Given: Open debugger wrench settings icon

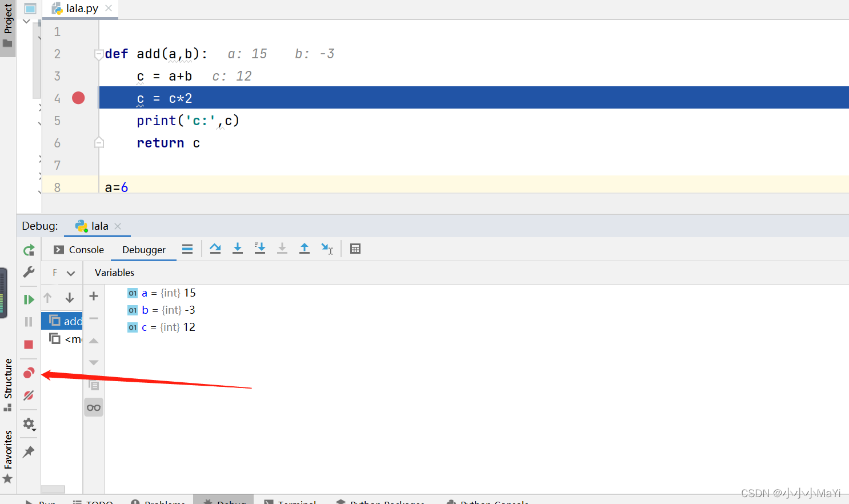Looking at the screenshot, I should pyautogui.click(x=29, y=272).
